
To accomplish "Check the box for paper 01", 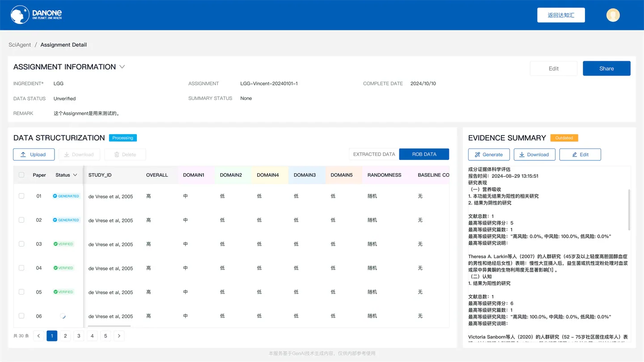I will (x=21, y=196).
